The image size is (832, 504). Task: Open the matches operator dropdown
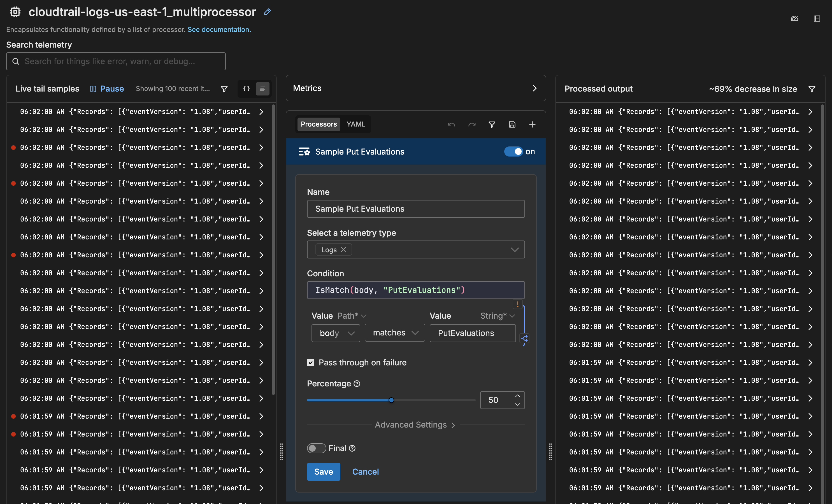tap(394, 333)
